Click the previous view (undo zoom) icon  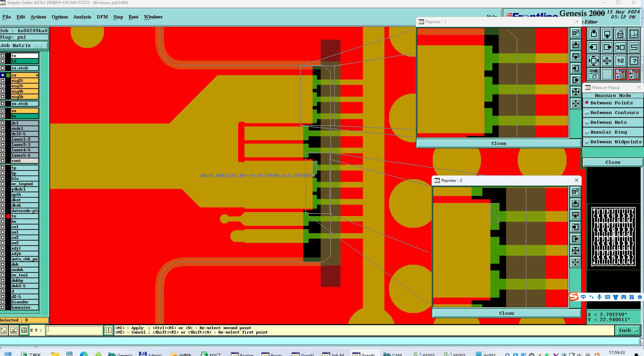pyautogui.click(x=621, y=47)
